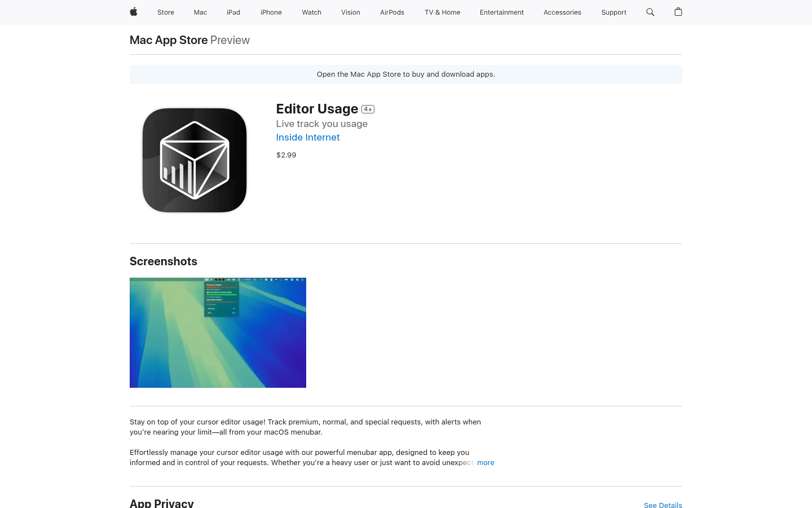
Task: Open the search magnifier icon
Action: click(650, 12)
